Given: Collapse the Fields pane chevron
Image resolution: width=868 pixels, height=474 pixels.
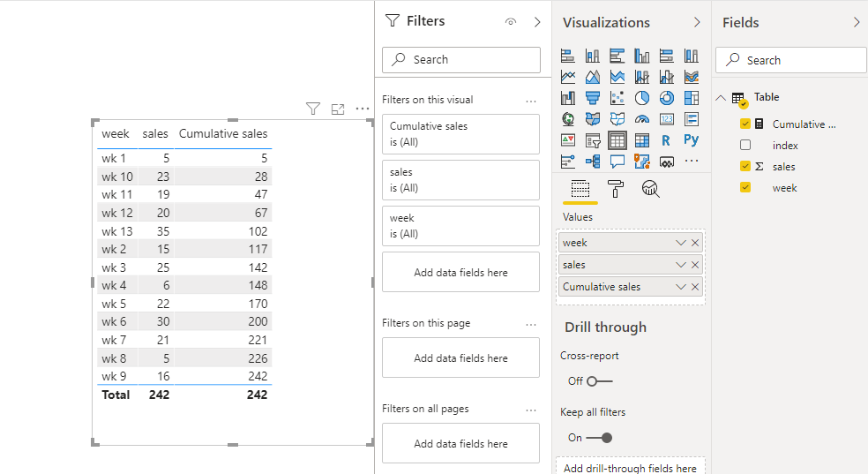Looking at the screenshot, I should 857,22.
